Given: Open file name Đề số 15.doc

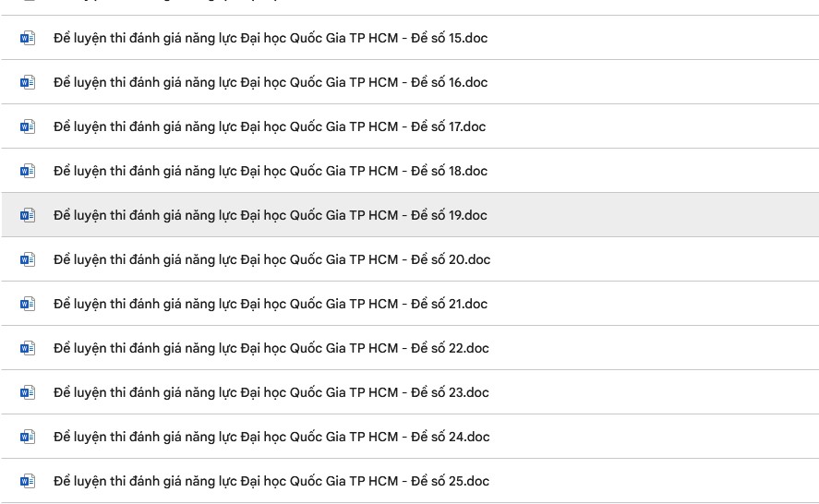Looking at the screenshot, I should pos(271,38).
